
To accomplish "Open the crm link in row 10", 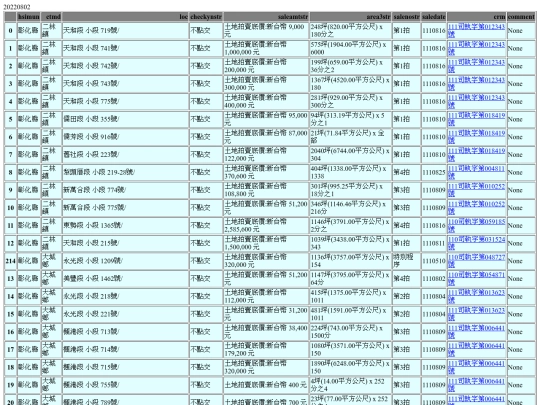I will [x=476, y=208].
